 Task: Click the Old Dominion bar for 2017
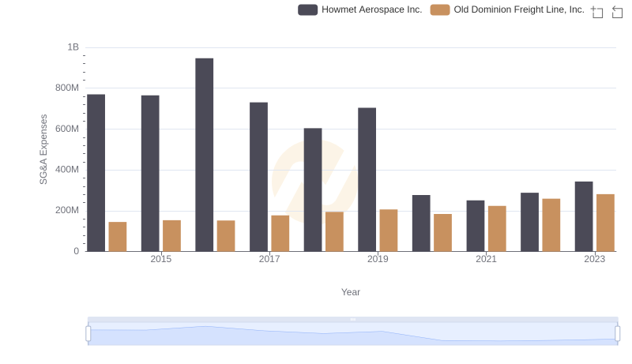pyautogui.click(x=280, y=234)
